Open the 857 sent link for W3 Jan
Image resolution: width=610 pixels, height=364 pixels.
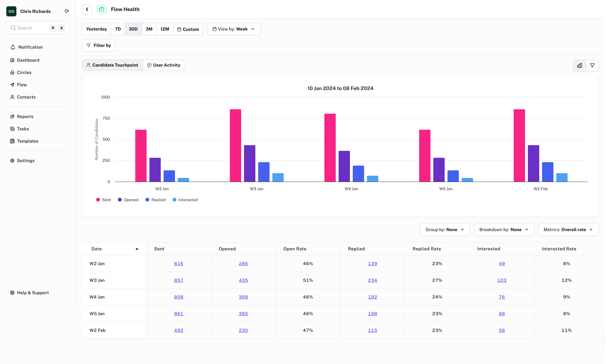[179, 280]
